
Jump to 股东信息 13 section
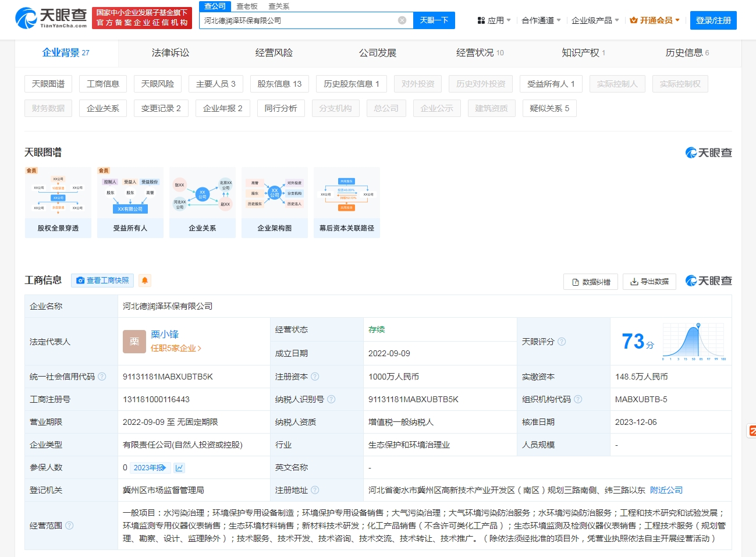click(279, 84)
